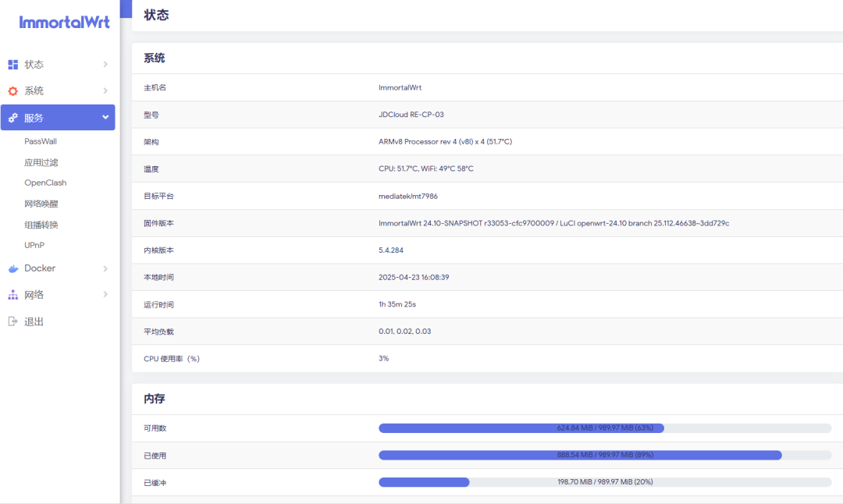Click model value JDCloud RE-CP-03
This screenshot has height=504, width=843.
pos(411,115)
